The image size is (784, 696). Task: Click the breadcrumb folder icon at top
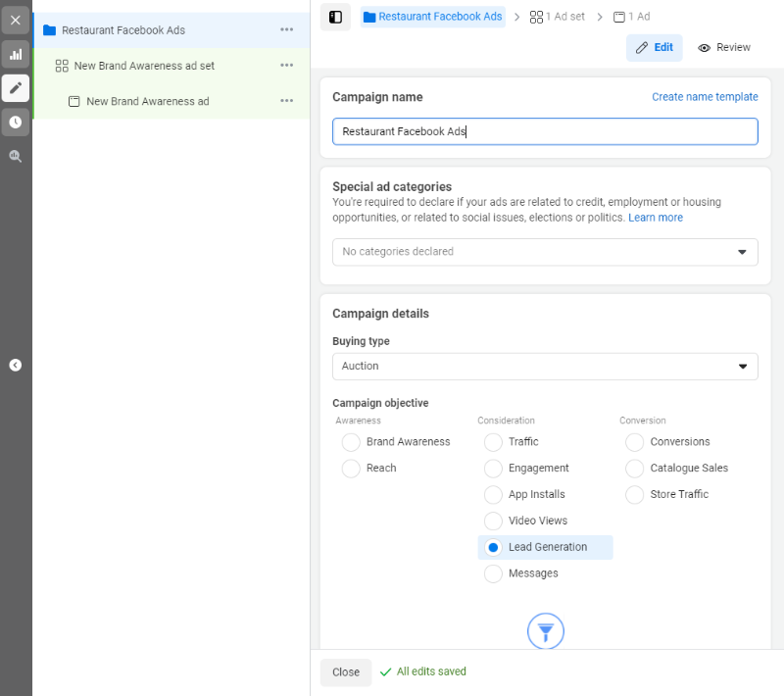[369, 17]
